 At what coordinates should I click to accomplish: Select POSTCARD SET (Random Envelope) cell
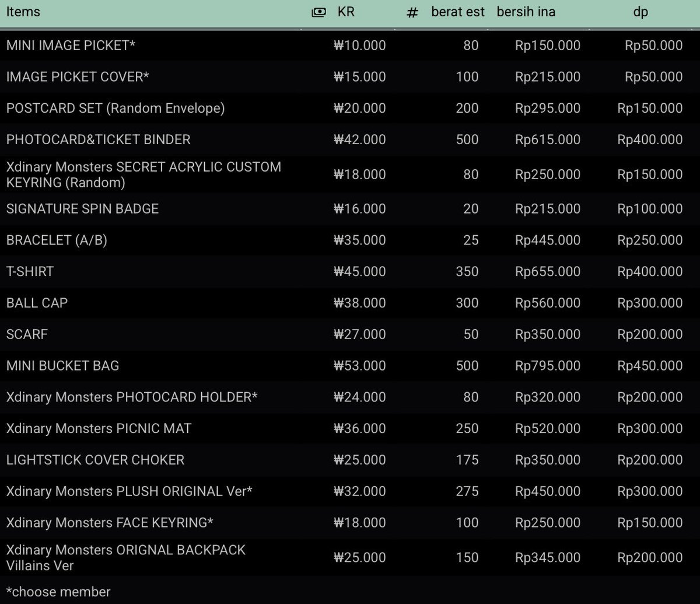click(116, 109)
